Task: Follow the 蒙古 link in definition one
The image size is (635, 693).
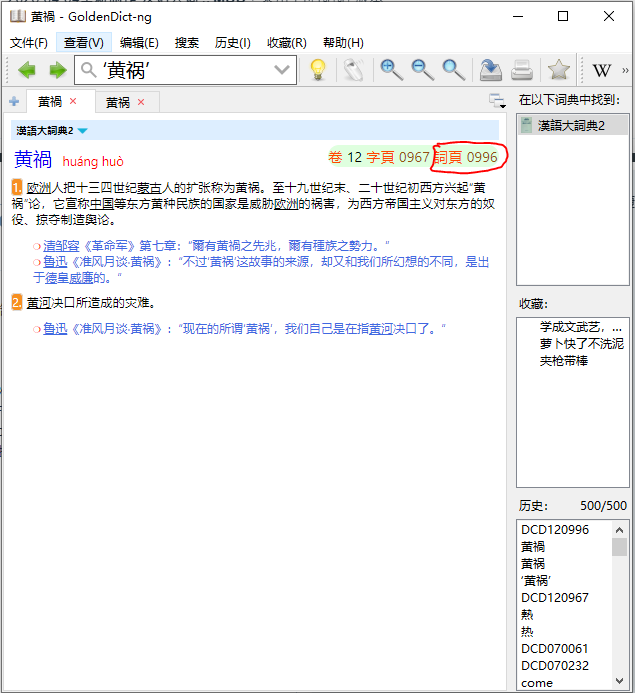Action: [x=149, y=188]
